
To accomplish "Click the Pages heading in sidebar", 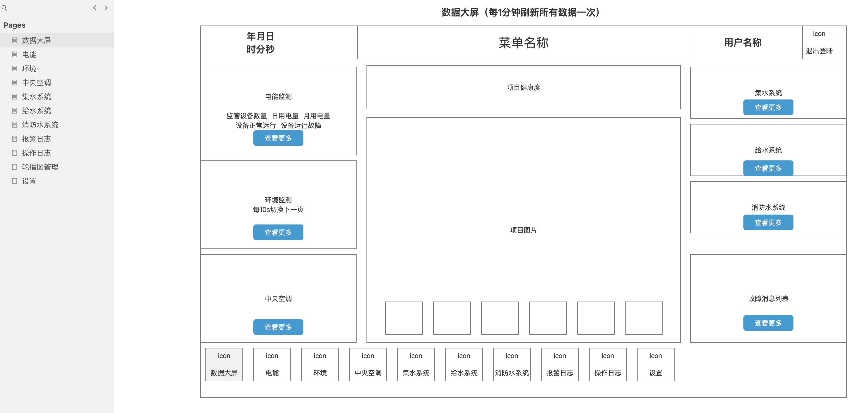I will pyautogui.click(x=15, y=25).
